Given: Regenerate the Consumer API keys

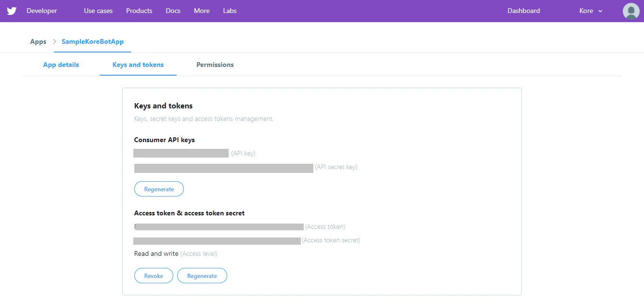Looking at the screenshot, I should (159, 189).
